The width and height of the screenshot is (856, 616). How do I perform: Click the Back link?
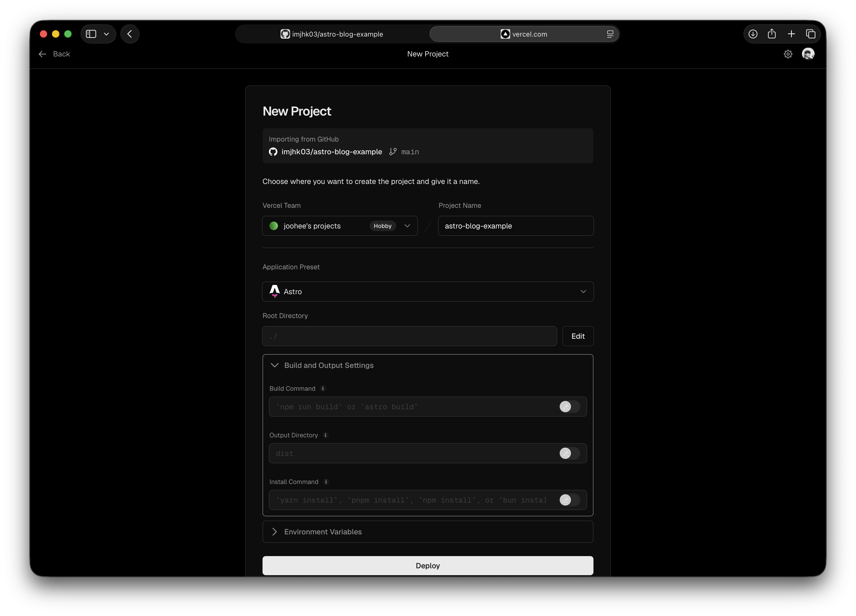click(54, 54)
